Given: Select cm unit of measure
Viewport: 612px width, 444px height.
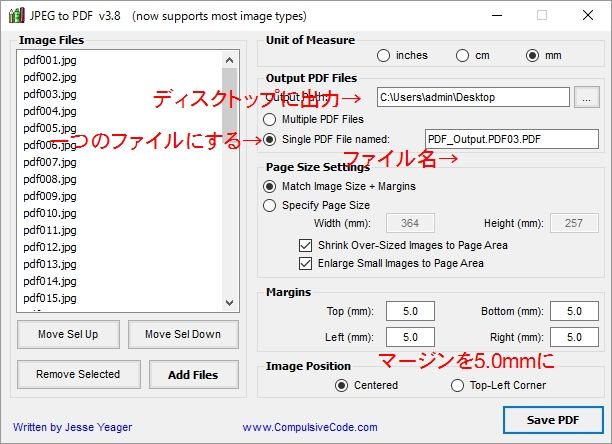Looking at the screenshot, I should [462, 55].
